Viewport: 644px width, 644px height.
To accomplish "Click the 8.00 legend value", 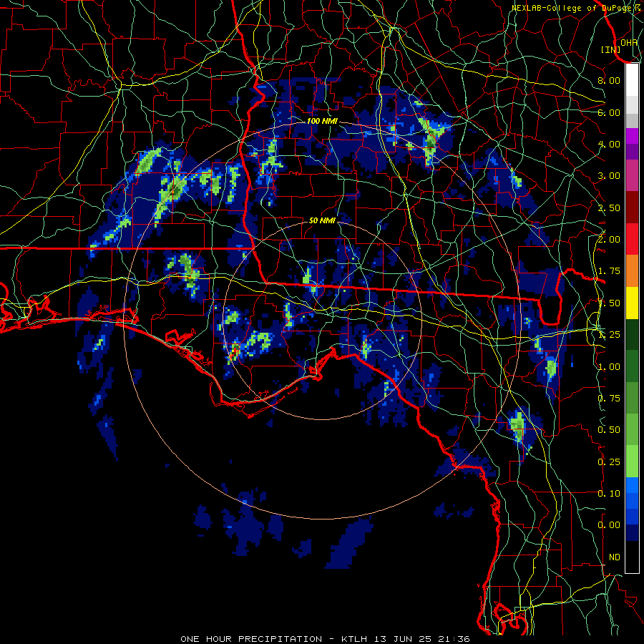I will (x=609, y=80).
